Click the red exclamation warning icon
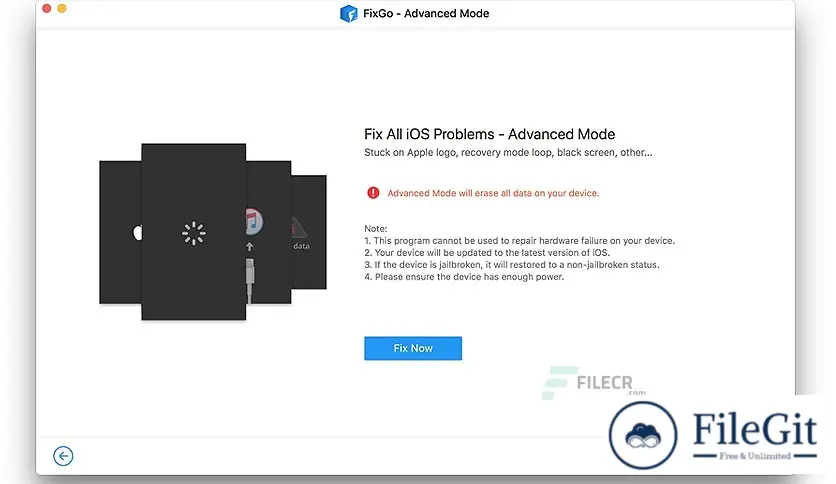The height and width of the screenshot is (484, 836). click(x=373, y=193)
